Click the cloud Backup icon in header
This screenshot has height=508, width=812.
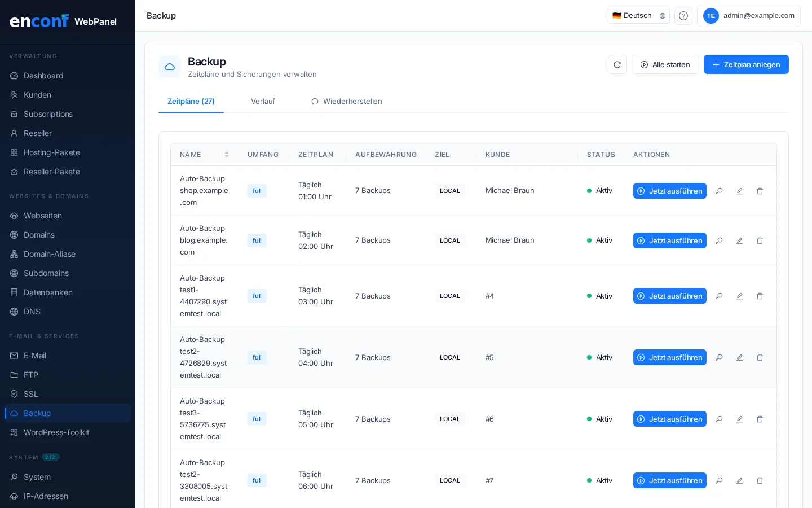(x=170, y=67)
